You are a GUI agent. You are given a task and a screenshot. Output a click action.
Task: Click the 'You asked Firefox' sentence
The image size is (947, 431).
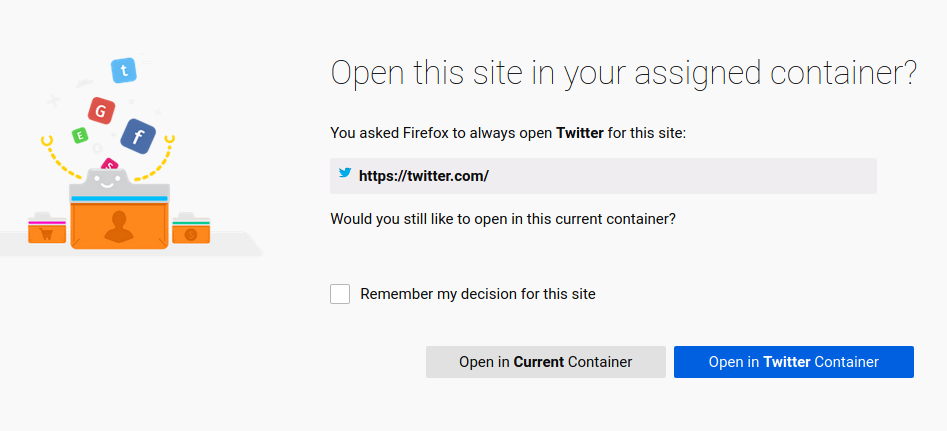pyautogui.click(x=507, y=133)
